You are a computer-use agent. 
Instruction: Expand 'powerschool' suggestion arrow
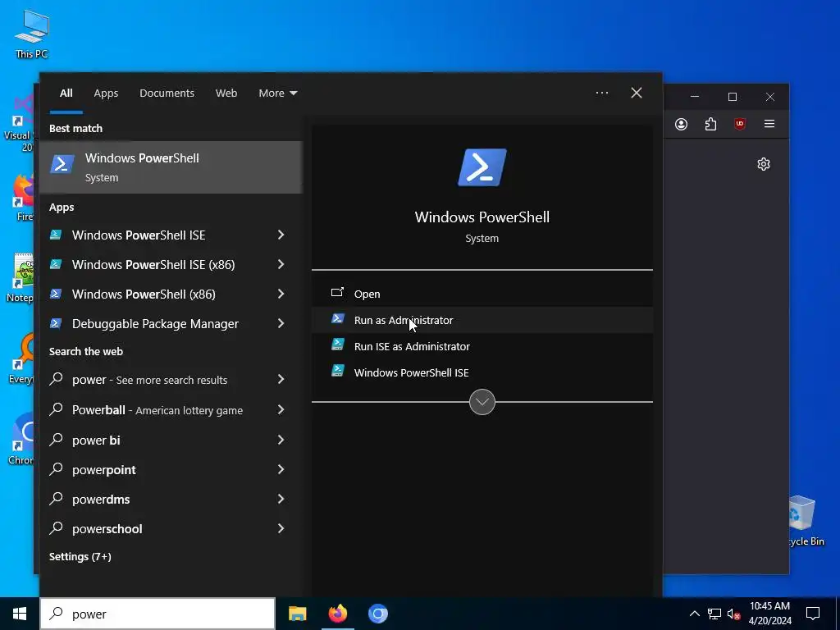point(281,528)
